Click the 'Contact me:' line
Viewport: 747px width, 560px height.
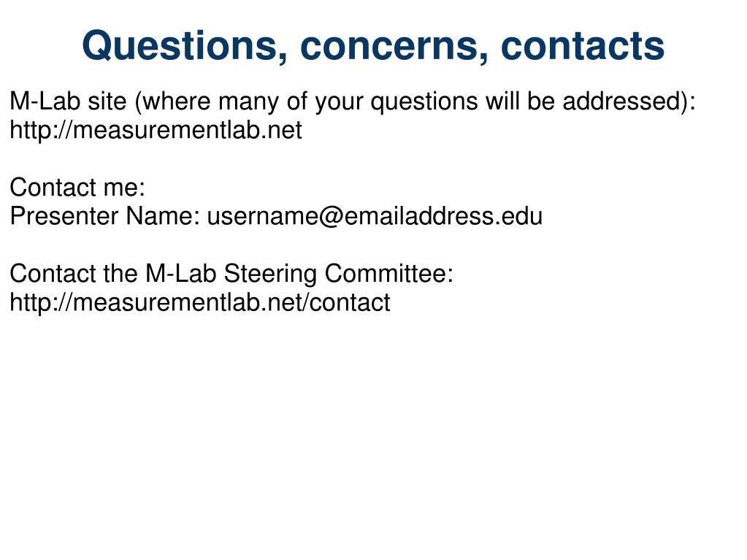77,187
